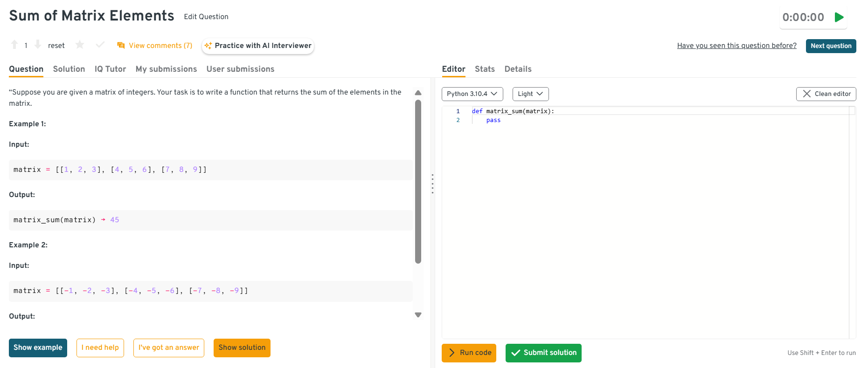Open View comments (7)
Viewport: 868px width, 368px height.
[x=155, y=46]
